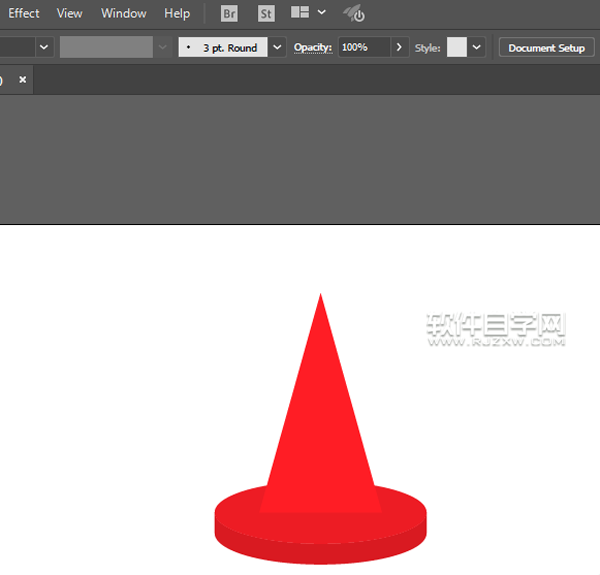This screenshot has height=575, width=600.
Task: Open the Opacity slider arrow
Action: [x=399, y=47]
